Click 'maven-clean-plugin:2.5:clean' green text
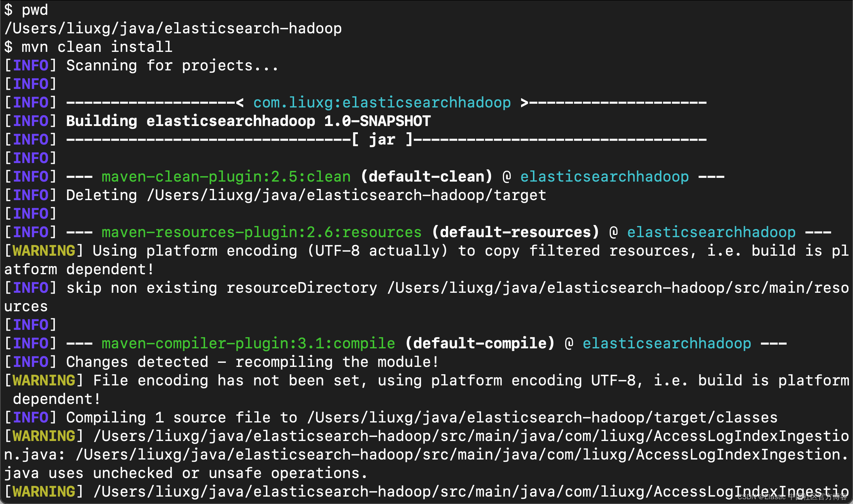Viewport: 853px width, 504px height. pyautogui.click(x=226, y=177)
